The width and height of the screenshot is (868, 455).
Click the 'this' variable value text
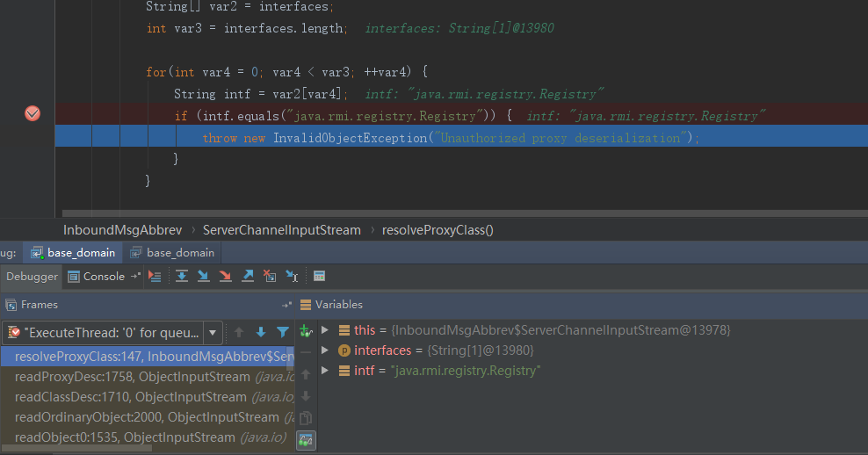561,330
